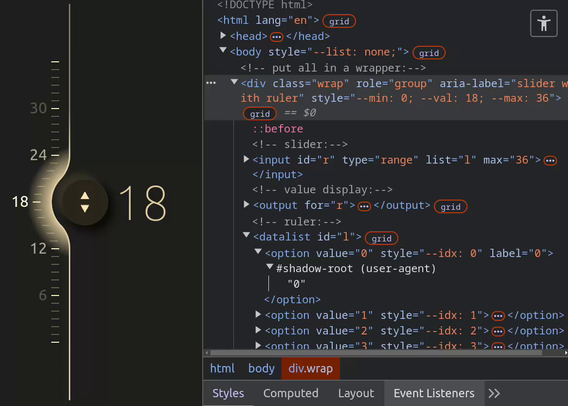
Task: Select the closing </option> tag row
Action: click(292, 300)
